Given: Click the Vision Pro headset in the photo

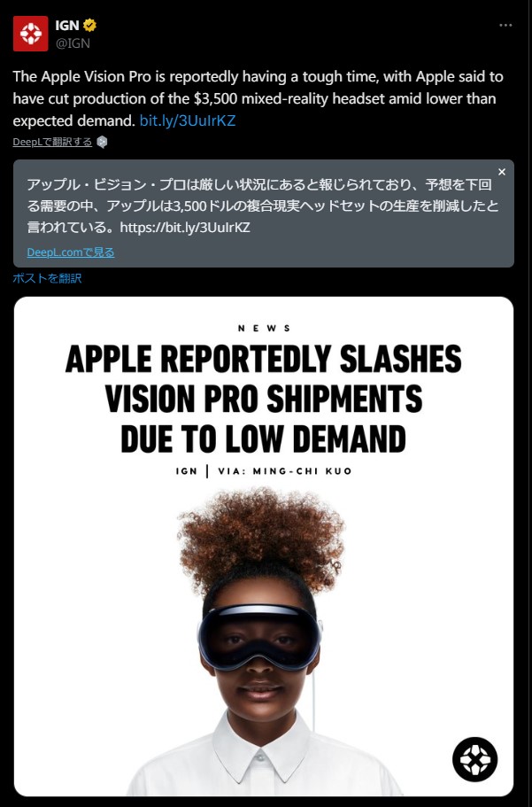Looking at the screenshot, I should point(259,636).
